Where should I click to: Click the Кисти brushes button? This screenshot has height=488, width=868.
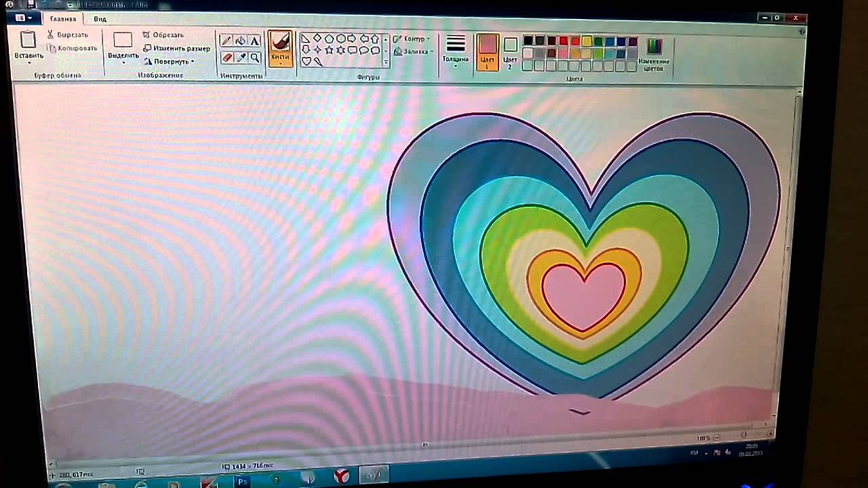(280, 49)
